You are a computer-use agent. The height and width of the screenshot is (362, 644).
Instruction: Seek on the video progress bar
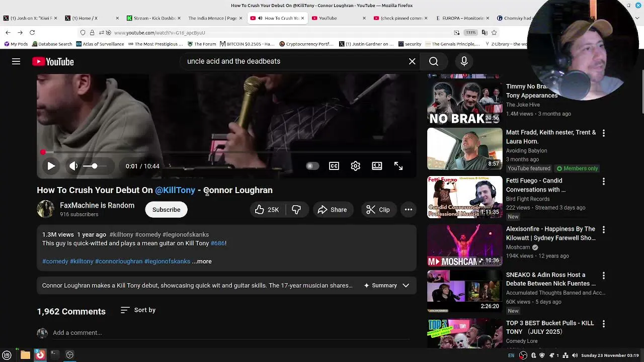click(x=226, y=152)
